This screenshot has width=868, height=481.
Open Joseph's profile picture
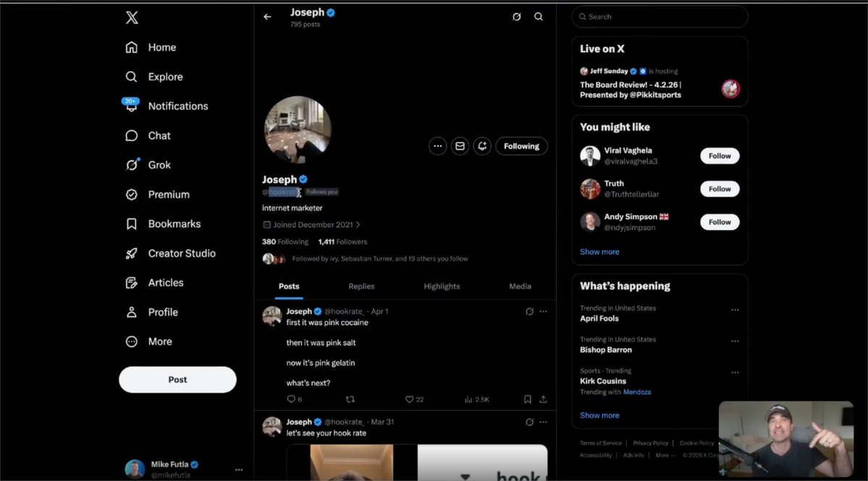coord(298,130)
